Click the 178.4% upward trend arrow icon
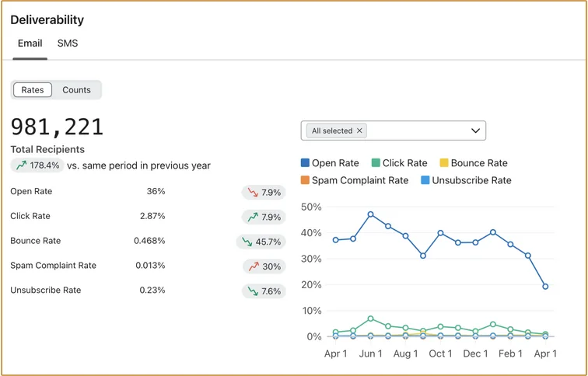This screenshot has height=376, width=588. pos(21,165)
